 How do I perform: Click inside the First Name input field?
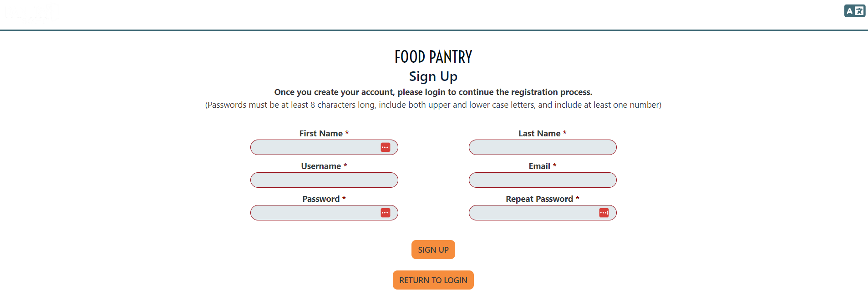coord(319,147)
